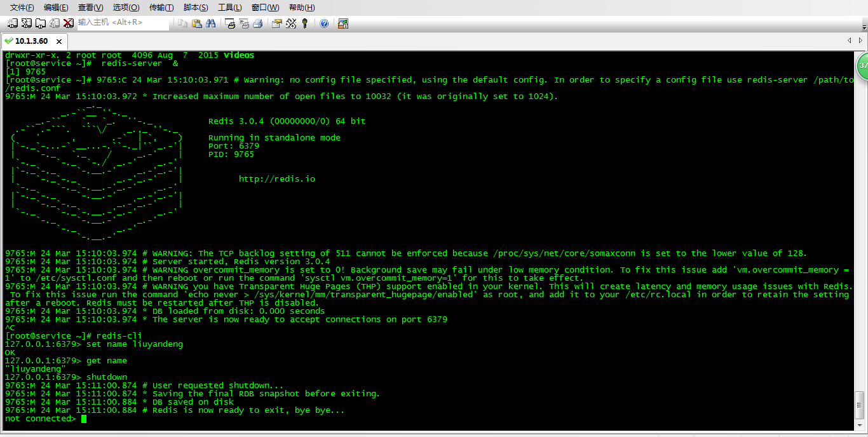Viewport: 868px width, 437px height.
Task: Click the Public Key icon
Action: (x=305, y=24)
